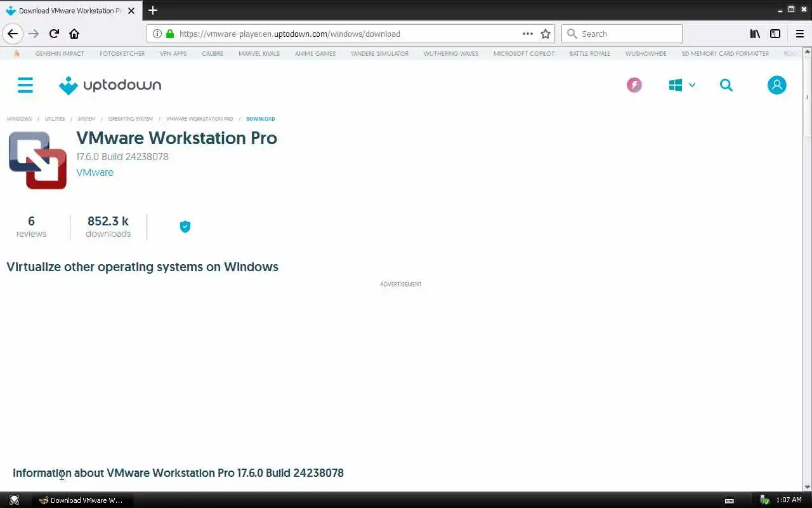Image resolution: width=812 pixels, height=508 pixels.
Task: Show site information from the info icon
Action: 157,34
